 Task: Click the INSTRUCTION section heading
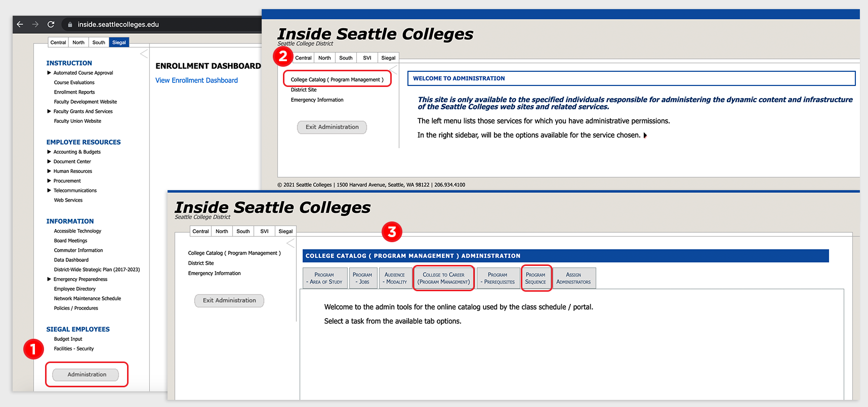point(69,63)
